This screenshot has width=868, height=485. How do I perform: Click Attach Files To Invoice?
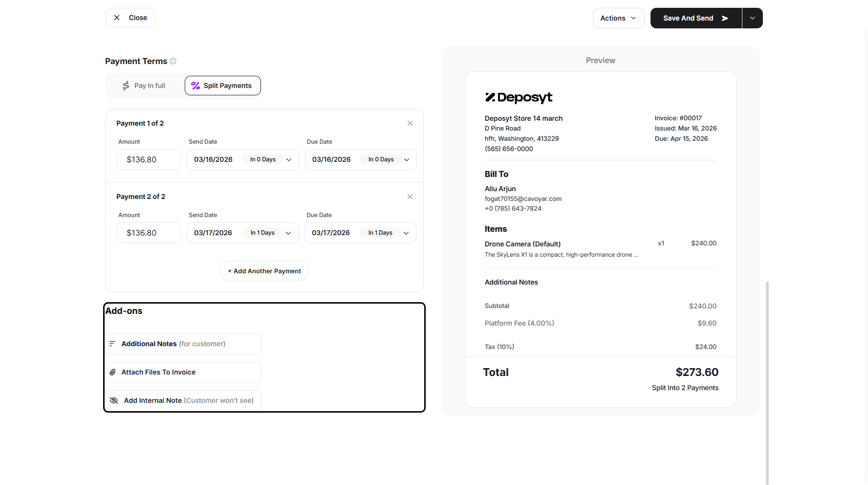(x=183, y=372)
